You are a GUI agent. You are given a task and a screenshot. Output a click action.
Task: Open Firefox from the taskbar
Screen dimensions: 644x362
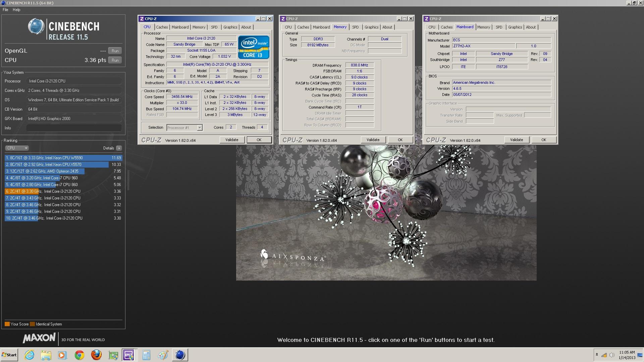click(x=96, y=355)
